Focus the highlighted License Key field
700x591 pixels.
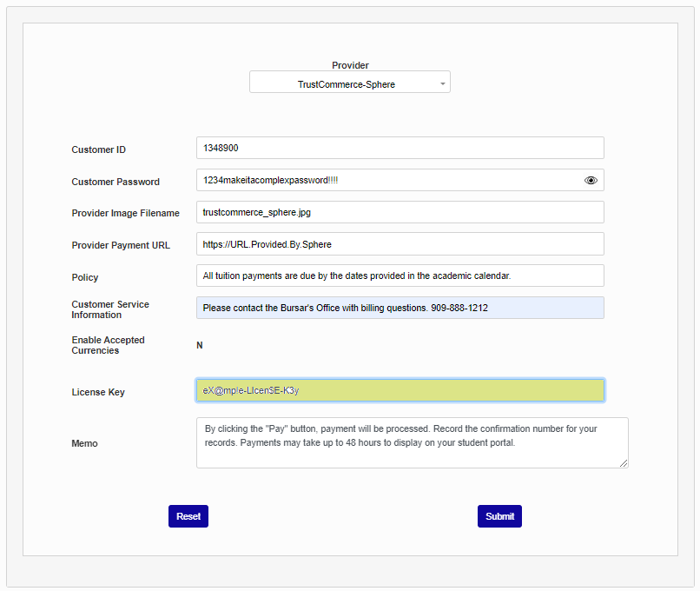pos(400,391)
